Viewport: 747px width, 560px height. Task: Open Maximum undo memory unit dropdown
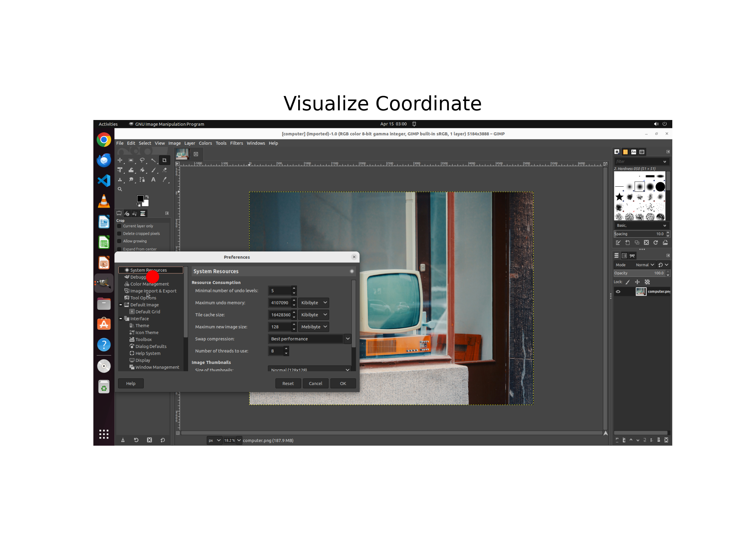[x=313, y=303]
